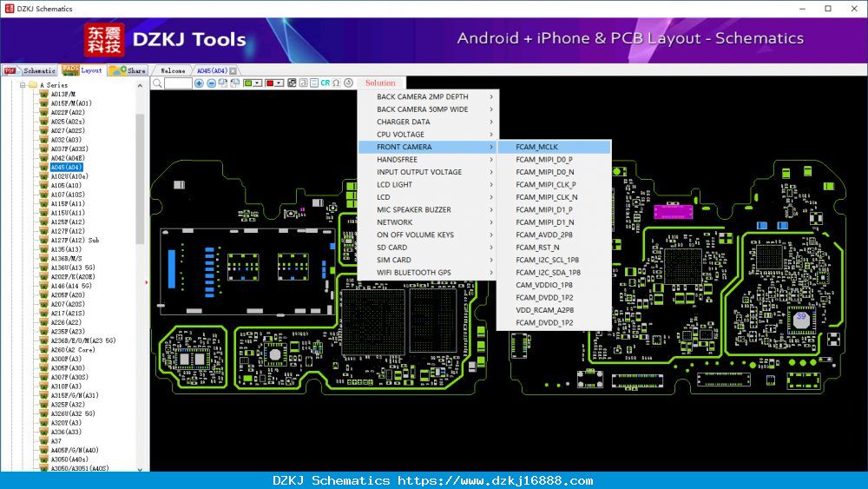Image resolution: width=868 pixels, height=489 pixels.
Task: Click the A Series folder icon
Action: point(33,85)
